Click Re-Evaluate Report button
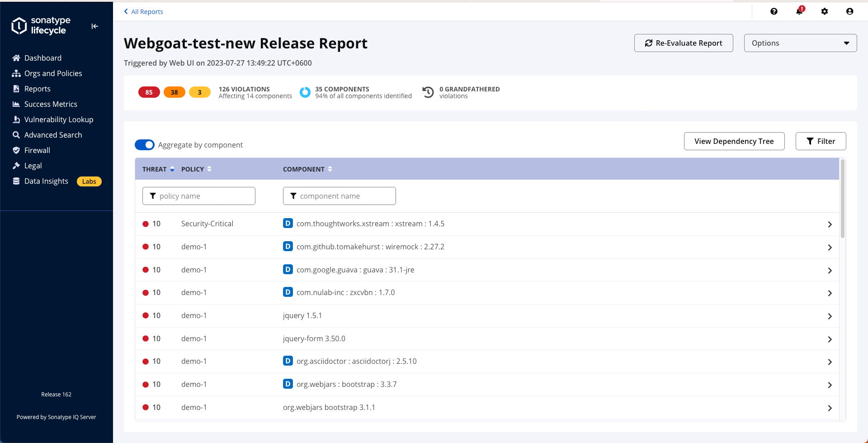 click(683, 43)
